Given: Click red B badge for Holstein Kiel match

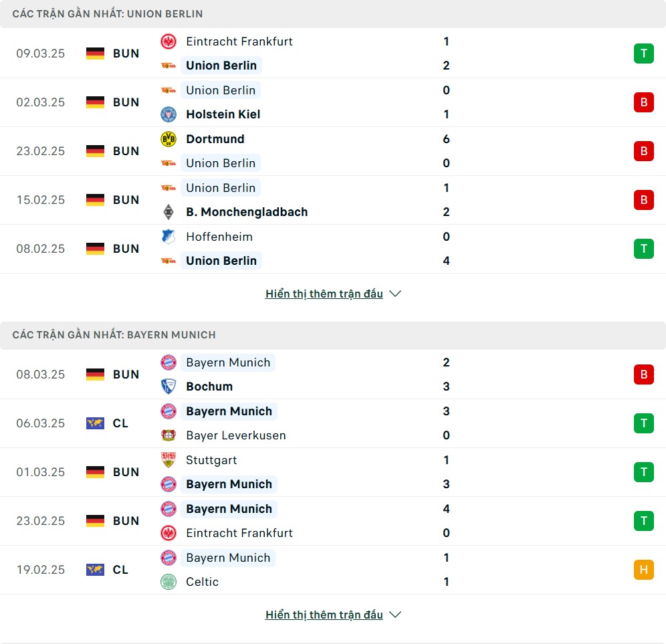Looking at the screenshot, I should [x=643, y=102].
